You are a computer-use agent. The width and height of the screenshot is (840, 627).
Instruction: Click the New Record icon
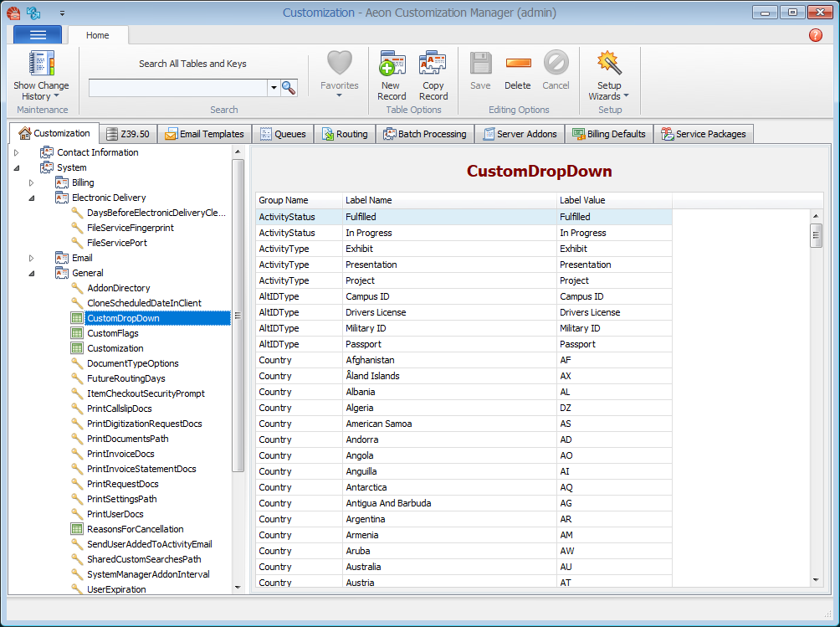[391, 64]
